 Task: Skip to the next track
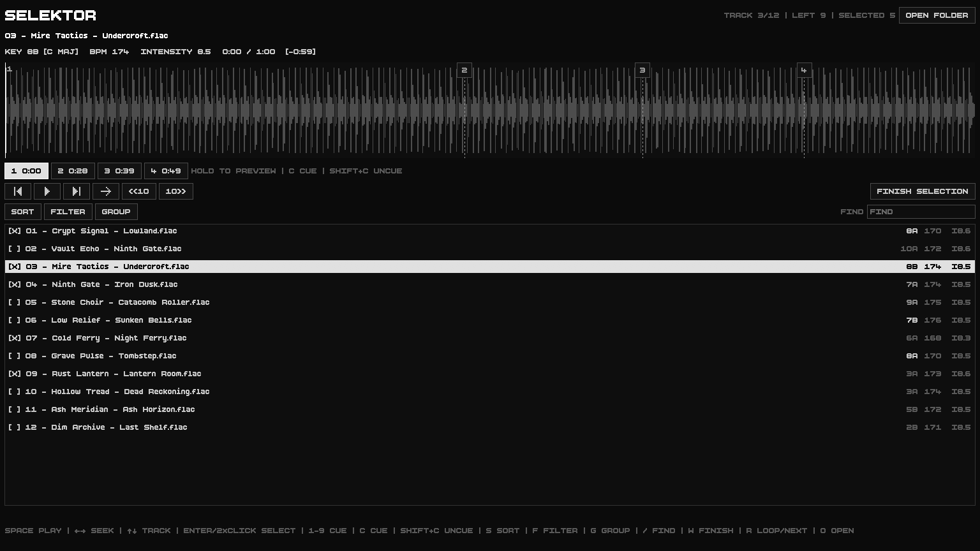[77, 191]
